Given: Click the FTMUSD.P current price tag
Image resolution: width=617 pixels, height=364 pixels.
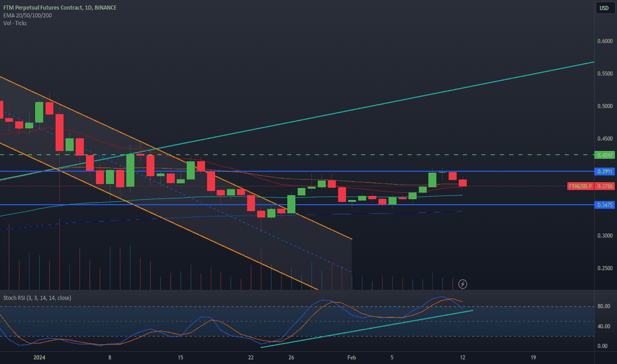Looking at the screenshot, I should coord(581,186).
